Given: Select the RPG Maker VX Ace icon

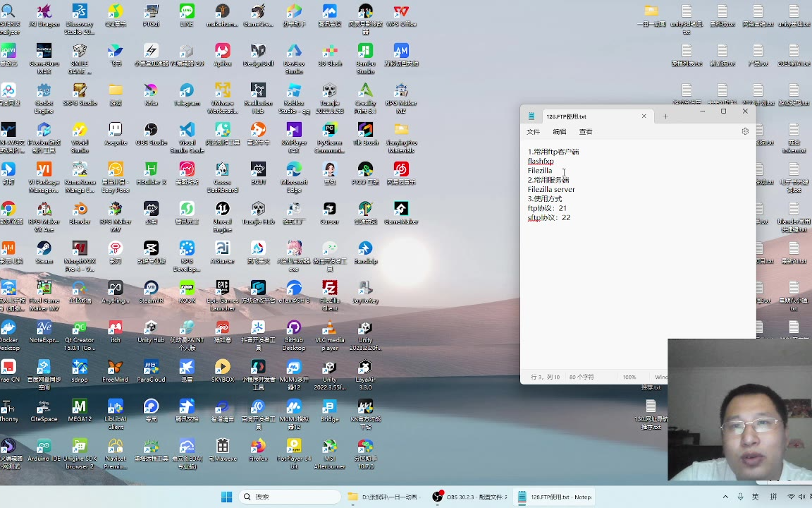Looking at the screenshot, I should (44, 217).
